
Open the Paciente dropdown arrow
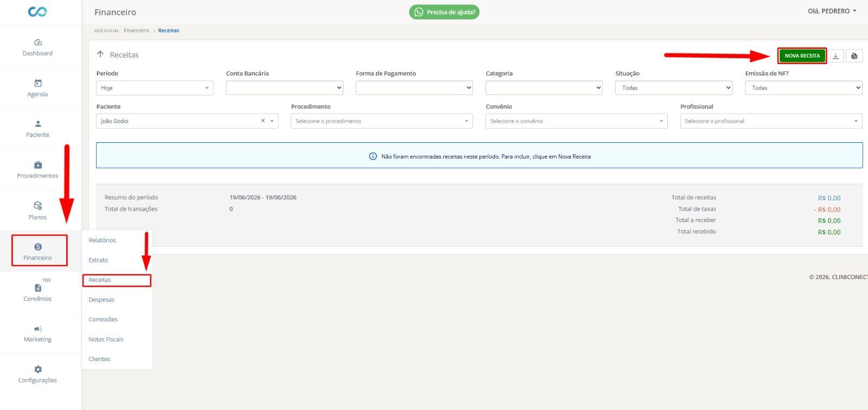coord(272,121)
